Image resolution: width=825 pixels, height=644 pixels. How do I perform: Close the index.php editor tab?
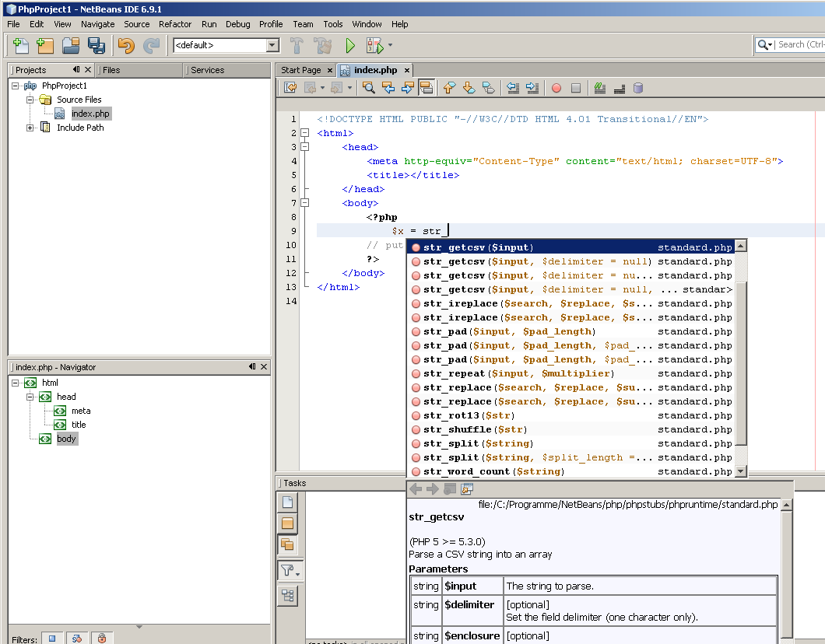(407, 70)
